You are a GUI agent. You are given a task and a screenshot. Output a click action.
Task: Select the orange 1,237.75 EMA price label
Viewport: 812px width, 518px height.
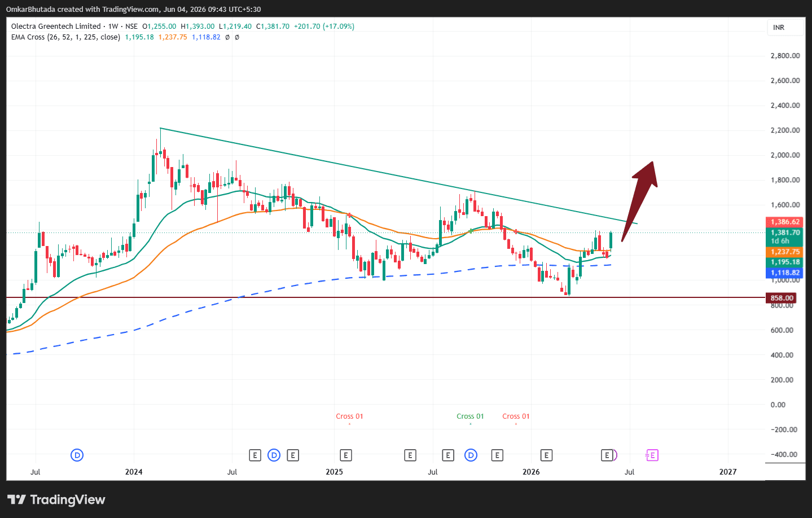(785, 252)
